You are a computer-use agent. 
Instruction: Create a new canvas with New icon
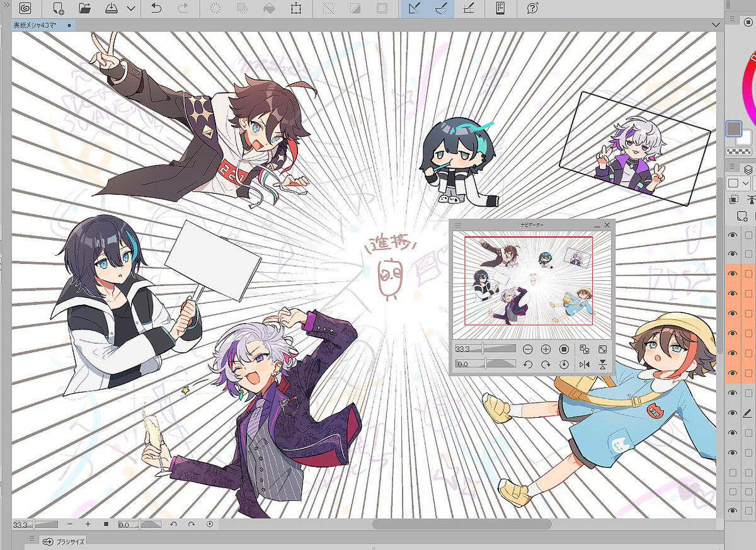pos(58,8)
